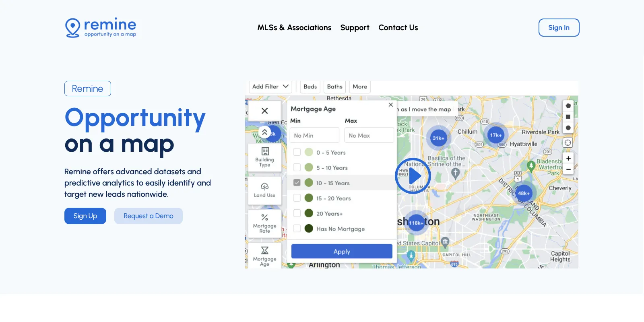Collapse filters with double chevron icon

point(264,132)
